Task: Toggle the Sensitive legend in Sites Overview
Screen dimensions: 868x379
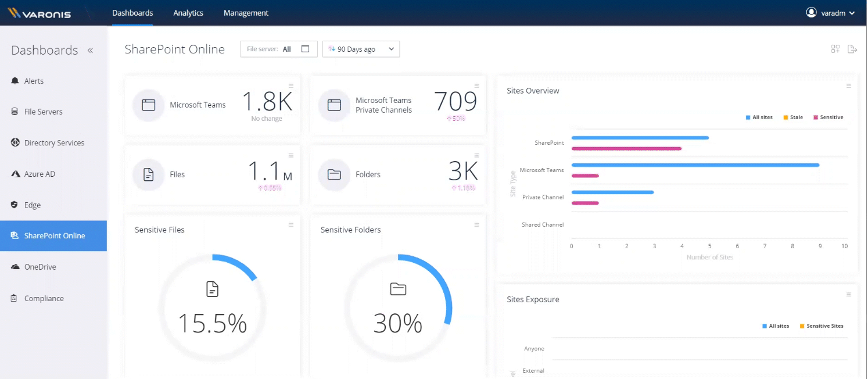Action: (x=827, y=117)
